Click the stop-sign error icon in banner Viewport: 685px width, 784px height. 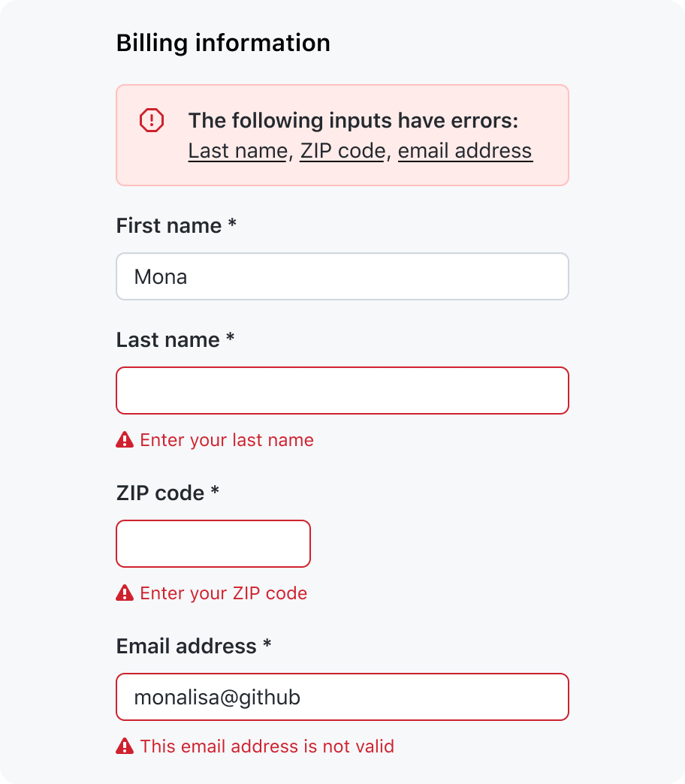point(152,120)
